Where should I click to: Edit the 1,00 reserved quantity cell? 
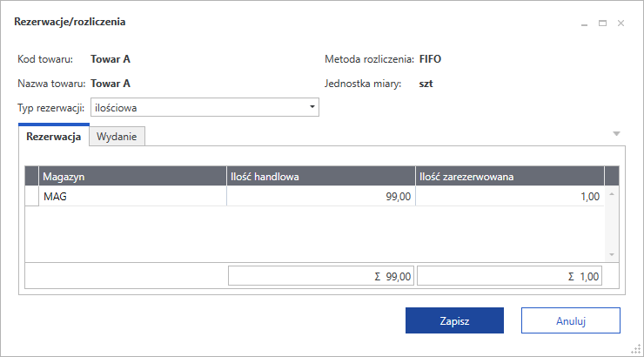[509, 197]
